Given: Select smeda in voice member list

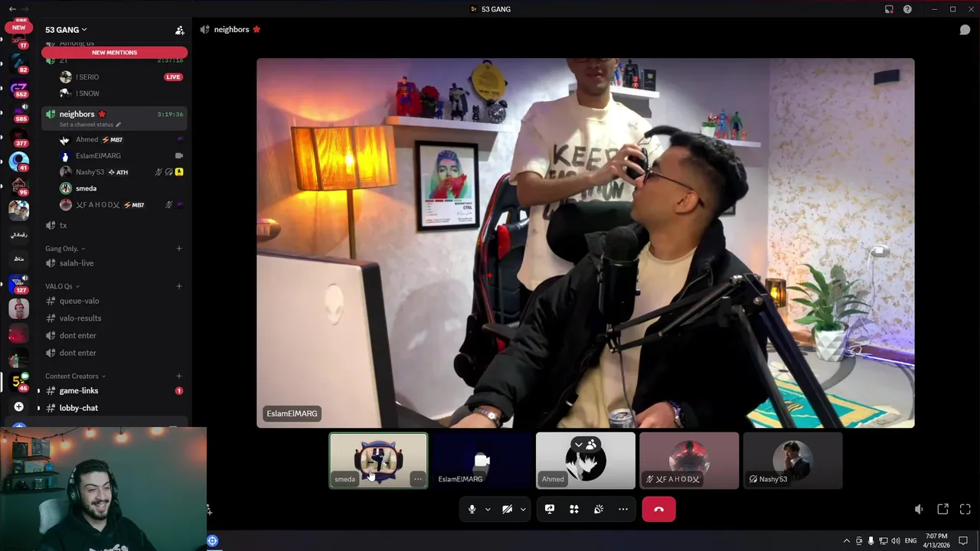Looking at the screenshot, I should click(x=121, y=188).
